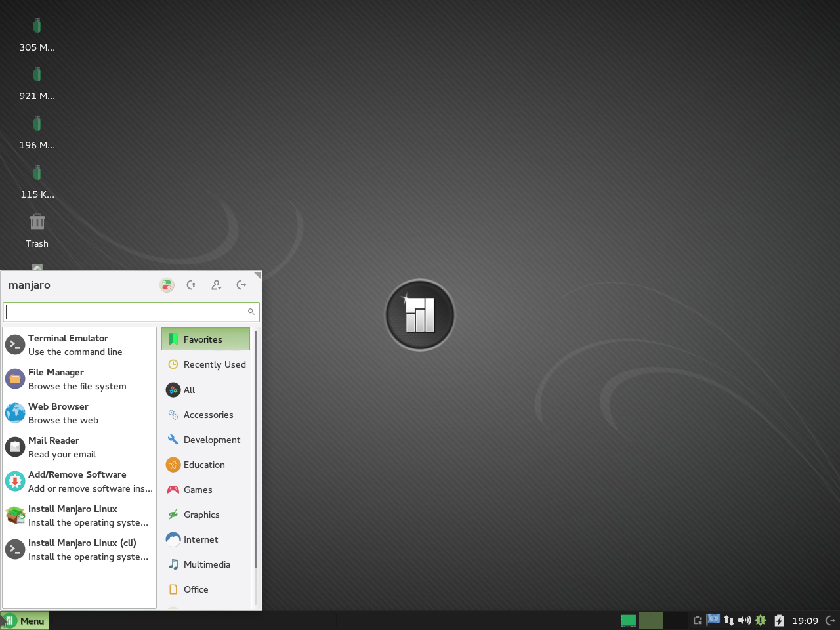Click the panel log out action button
Viewport: 840px width, 630px height.
(x=831, y=620)
